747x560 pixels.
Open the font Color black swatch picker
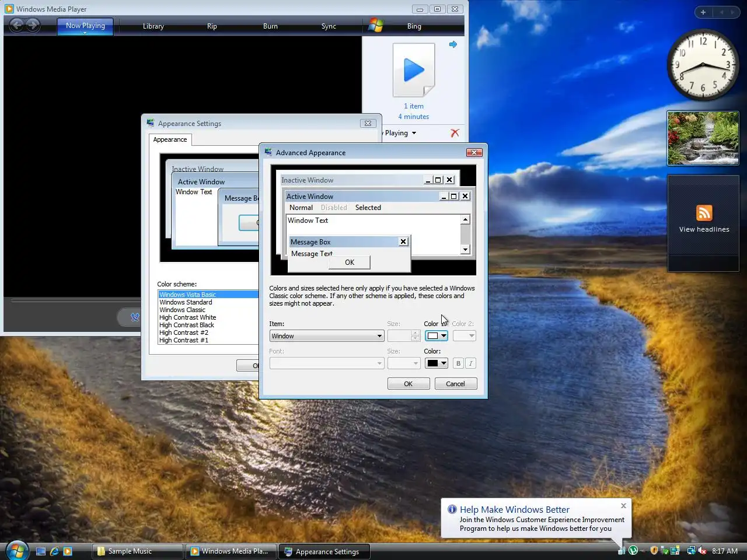(x=437, y=363)
